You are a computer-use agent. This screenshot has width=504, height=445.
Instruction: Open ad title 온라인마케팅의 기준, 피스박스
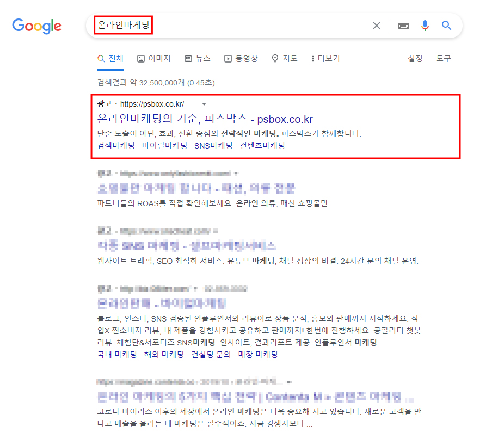[x=205, y=119]
